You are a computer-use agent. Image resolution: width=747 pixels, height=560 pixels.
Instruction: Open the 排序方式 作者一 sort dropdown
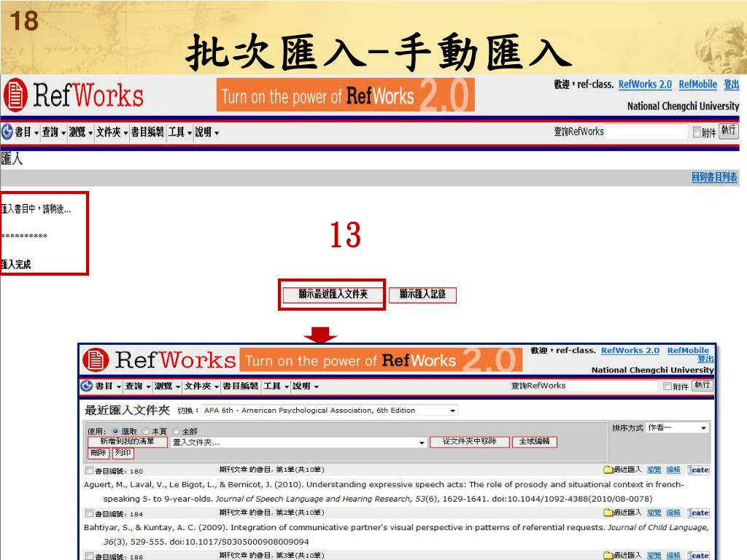678,427
